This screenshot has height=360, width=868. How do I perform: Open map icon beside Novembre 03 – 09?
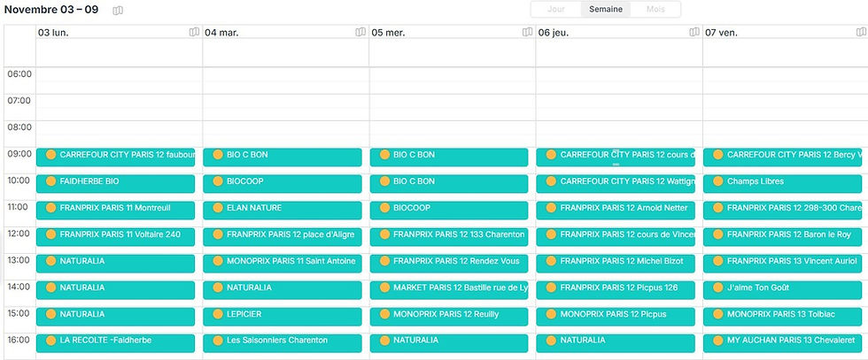(118, 11)
